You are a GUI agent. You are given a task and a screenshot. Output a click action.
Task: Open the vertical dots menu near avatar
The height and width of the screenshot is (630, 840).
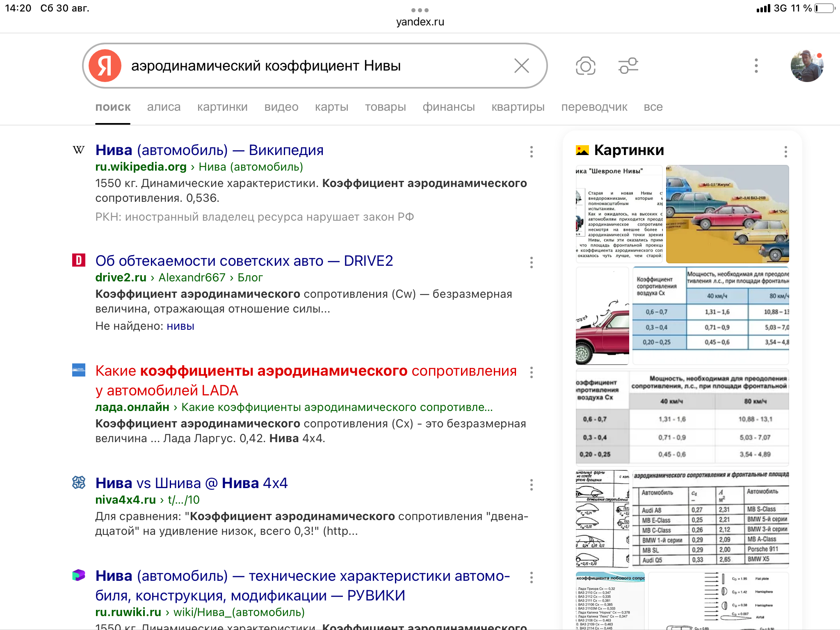tap(756, 66)
